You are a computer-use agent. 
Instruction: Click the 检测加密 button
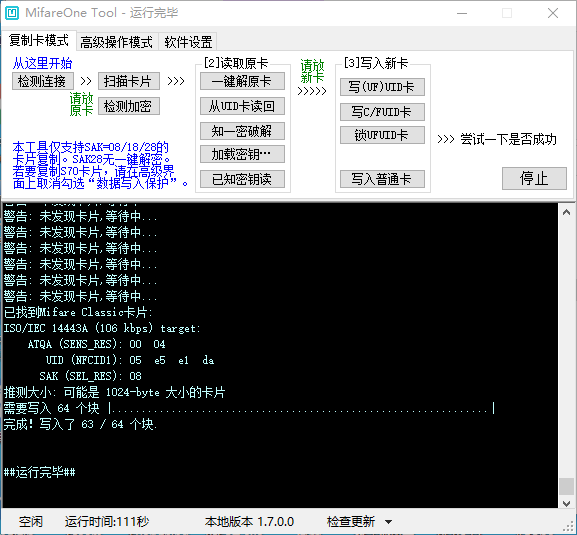129,106
